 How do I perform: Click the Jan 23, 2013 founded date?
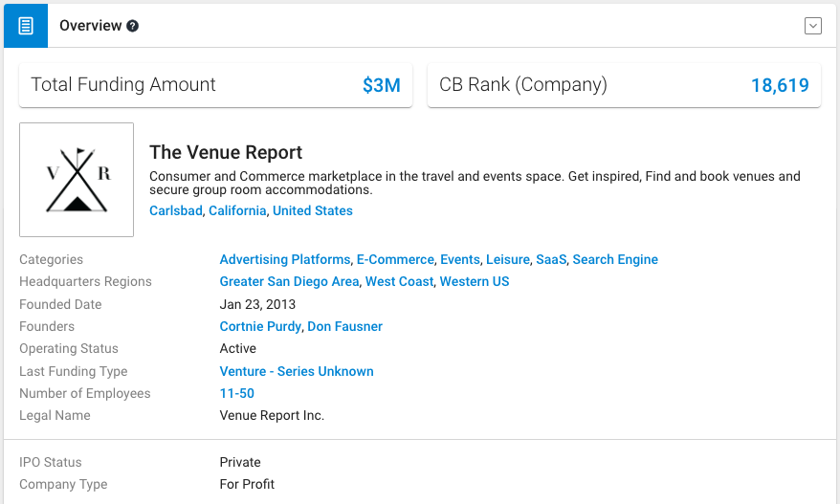tap(257, 304)
